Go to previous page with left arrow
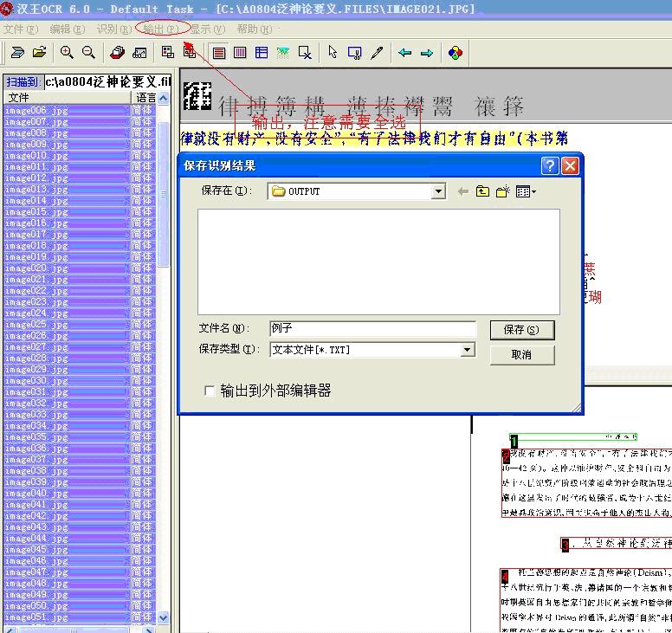This screenshot has width=672, height=633. 404,53
